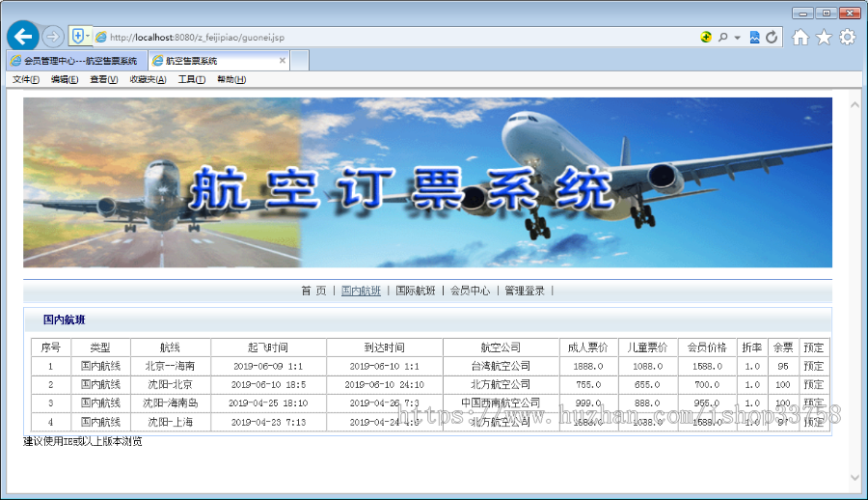The width and height of the screenshot is (868, 500).
Task: Book the 沈阳-北京 flight via 预定
Action: 814,384
